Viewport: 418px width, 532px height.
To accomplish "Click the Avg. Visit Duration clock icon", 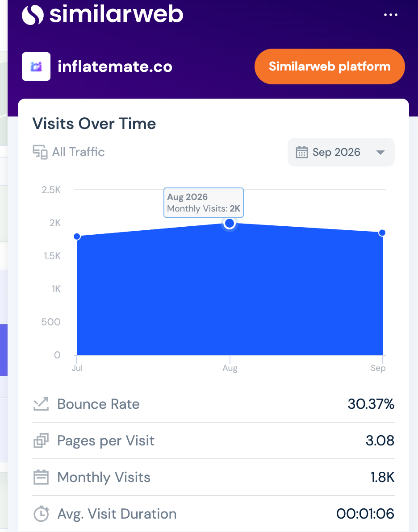I will (41, 514).
